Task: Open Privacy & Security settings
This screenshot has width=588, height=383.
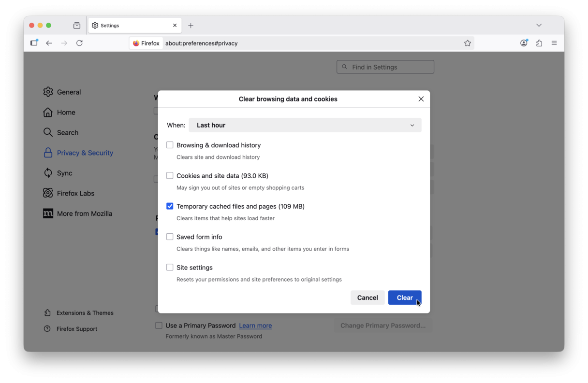Action: (x=85, y=153)
